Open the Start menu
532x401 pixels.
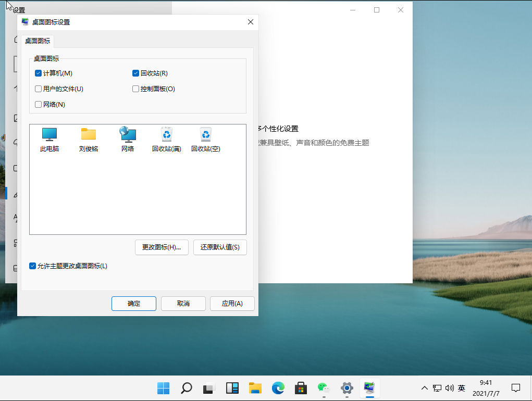pos(163,388)
